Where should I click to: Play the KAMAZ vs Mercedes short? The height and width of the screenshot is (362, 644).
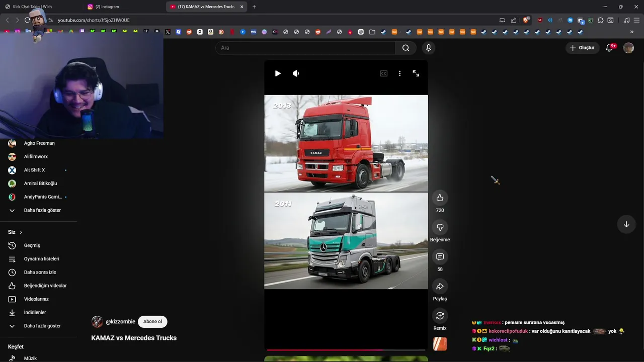(278, 73)
